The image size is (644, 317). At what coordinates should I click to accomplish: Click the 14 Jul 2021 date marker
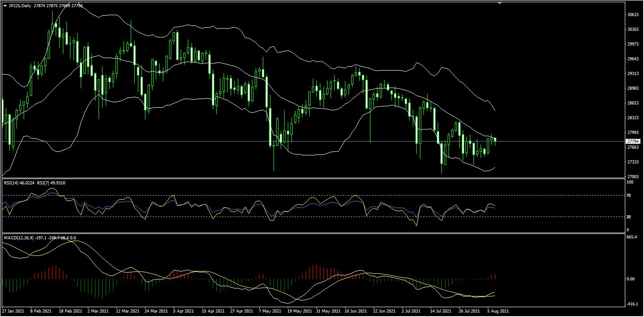tap(441, 310)
